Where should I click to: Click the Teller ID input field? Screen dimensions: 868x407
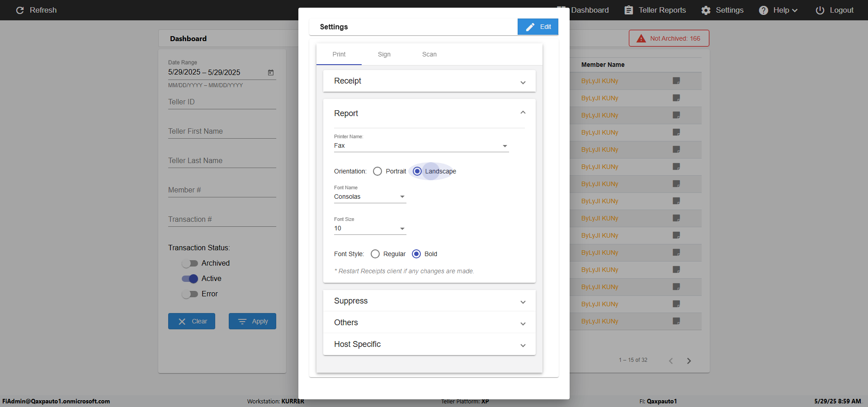[222, 102]
